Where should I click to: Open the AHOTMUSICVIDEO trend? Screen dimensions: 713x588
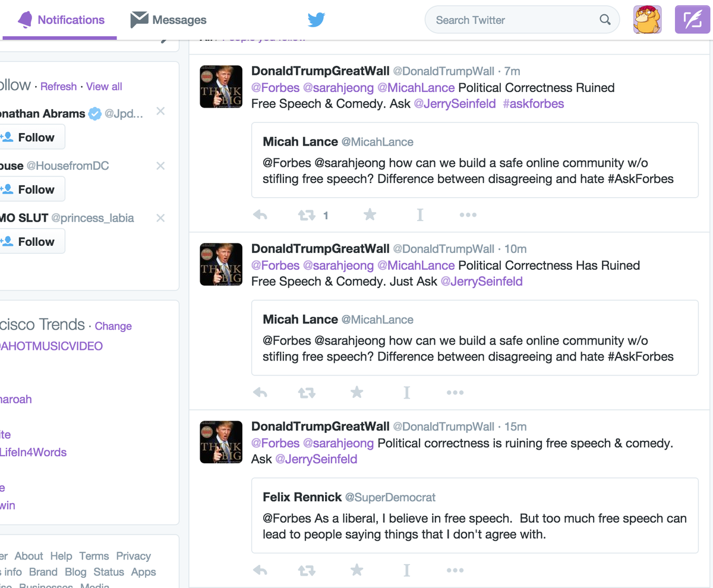point(51,346)
